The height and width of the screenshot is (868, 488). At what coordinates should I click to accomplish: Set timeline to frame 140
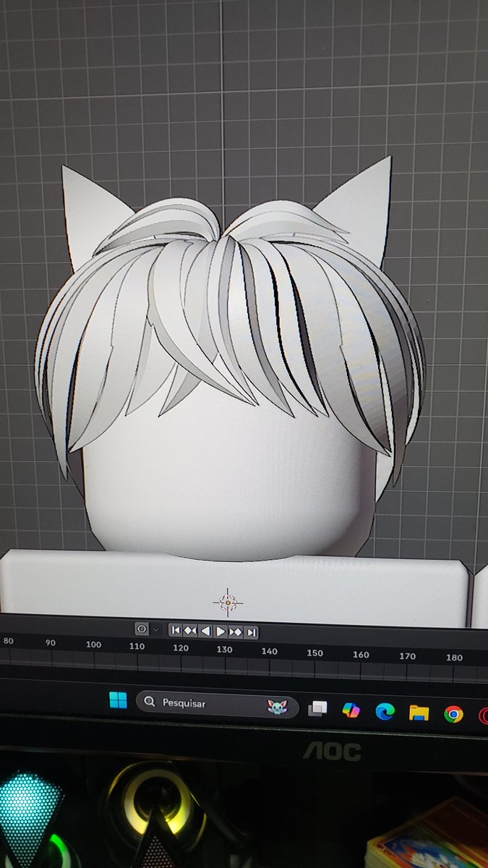tap(270, 651)
